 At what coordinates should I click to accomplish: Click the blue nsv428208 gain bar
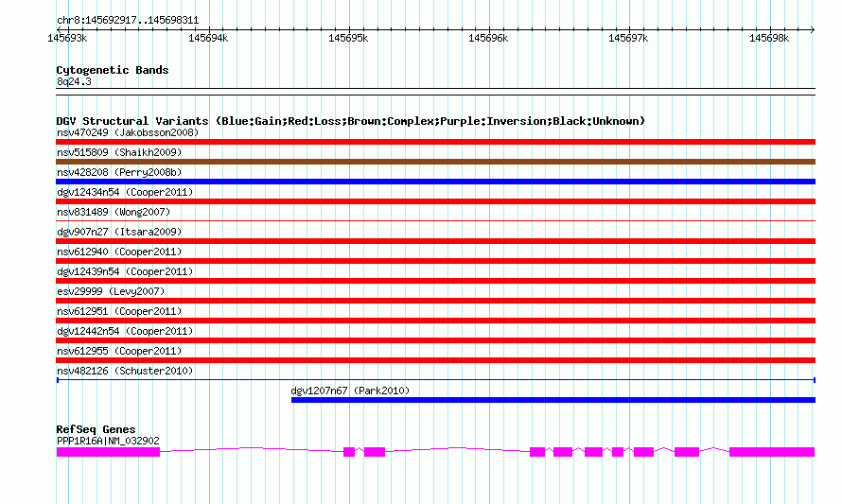435,182
